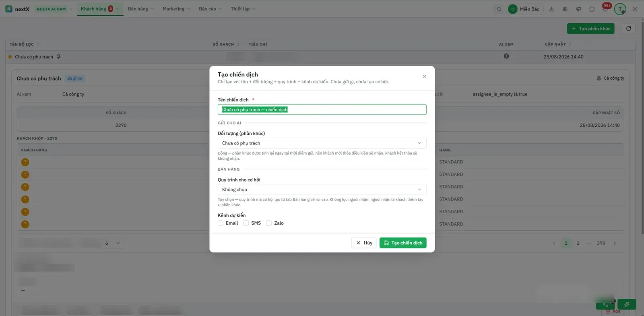Click the Tên chiến dịch input field
This screenshot has width=644, height=316.
point(322,109)
